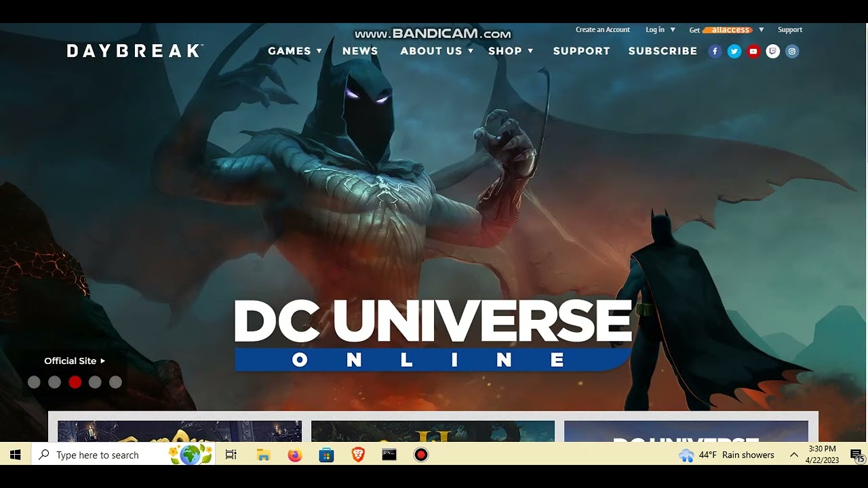
Task: Open Daybreak Instagram icon
Action: (x=792, y=52)
